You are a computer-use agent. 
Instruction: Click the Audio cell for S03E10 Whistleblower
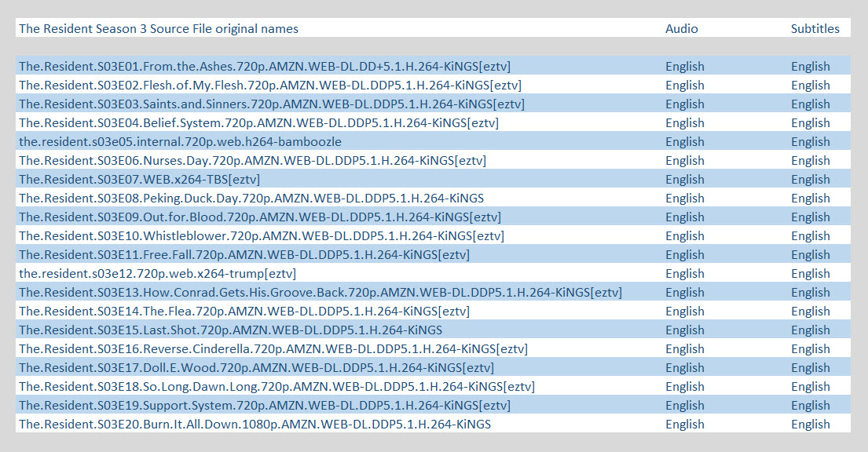(685, 235)
